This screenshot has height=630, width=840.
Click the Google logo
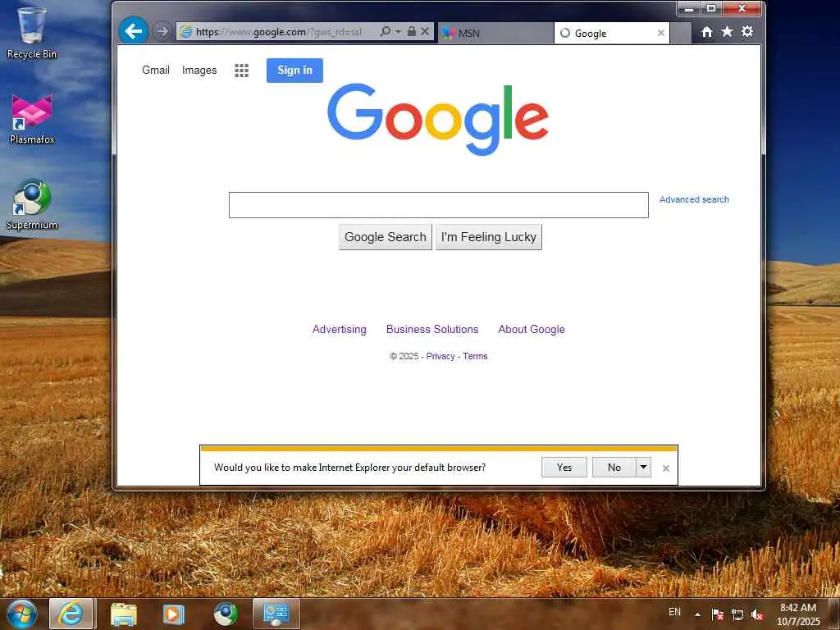click(438, 119)
